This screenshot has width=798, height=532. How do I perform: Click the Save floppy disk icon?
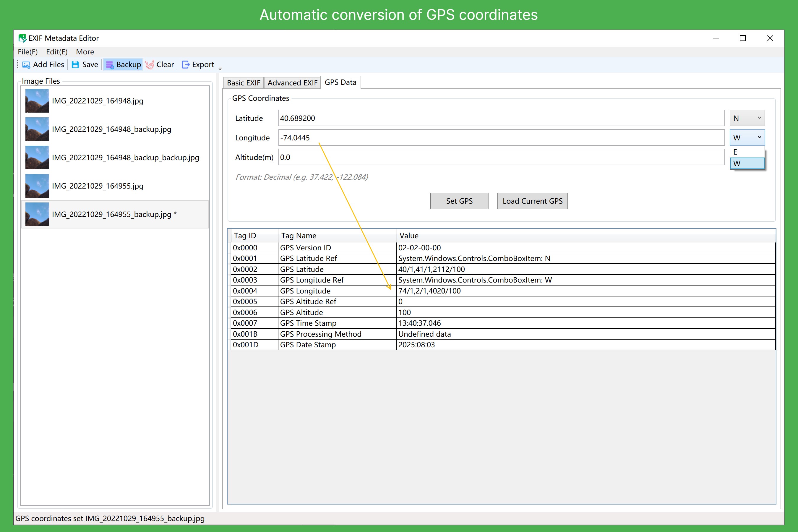point(75,65)
